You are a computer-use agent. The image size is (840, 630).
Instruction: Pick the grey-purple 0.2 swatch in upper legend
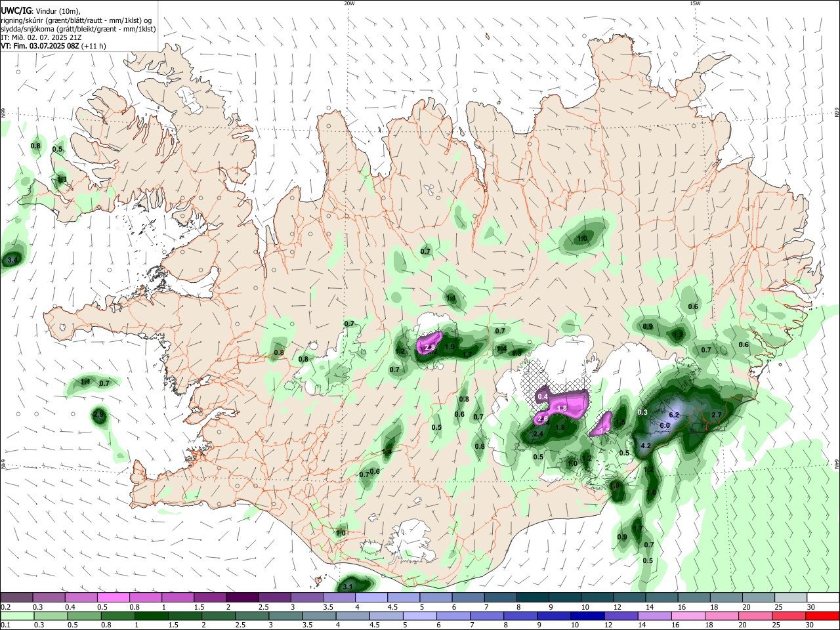tap(16, 597)
